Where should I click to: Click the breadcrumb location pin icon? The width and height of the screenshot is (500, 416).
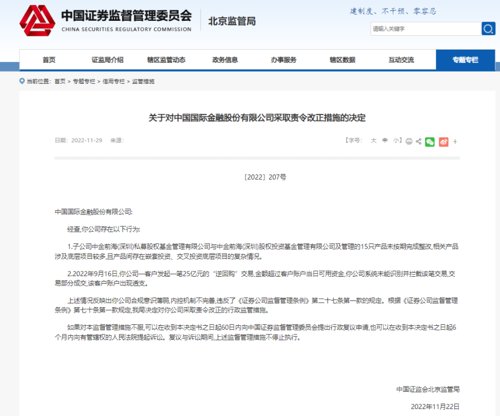point(22,81)
